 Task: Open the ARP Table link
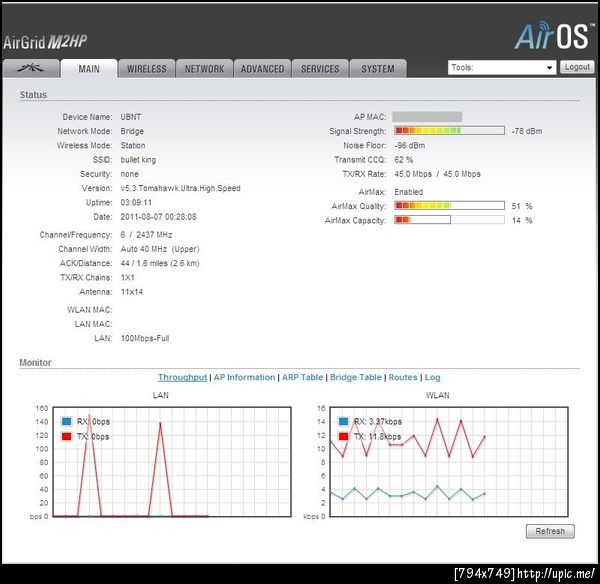click(x=302, y=377)
